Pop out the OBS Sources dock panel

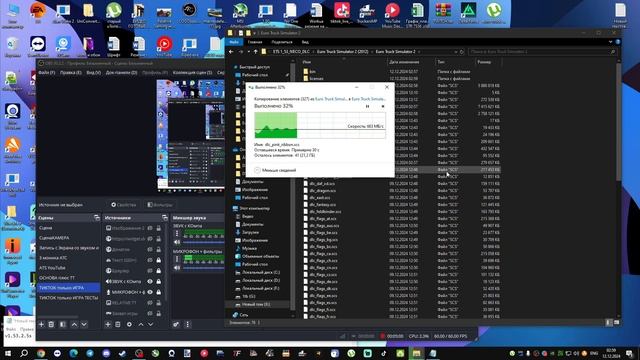pos(164,218)
